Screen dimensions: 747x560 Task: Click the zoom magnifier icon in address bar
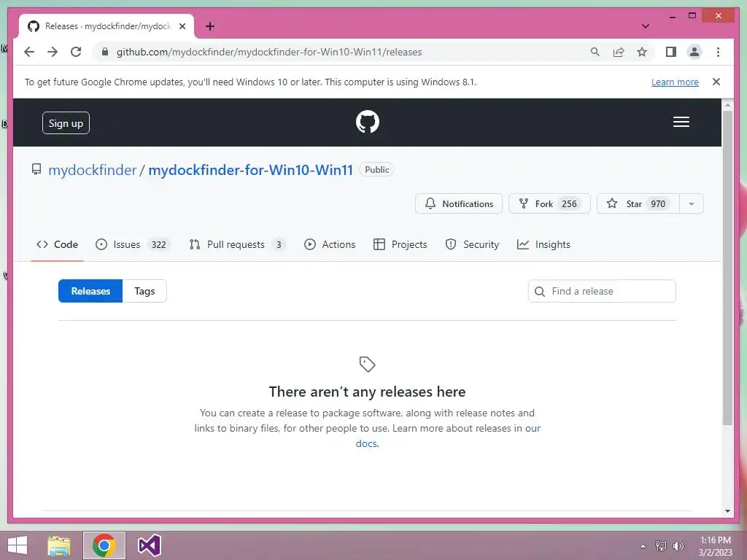(x=595, y=52)
